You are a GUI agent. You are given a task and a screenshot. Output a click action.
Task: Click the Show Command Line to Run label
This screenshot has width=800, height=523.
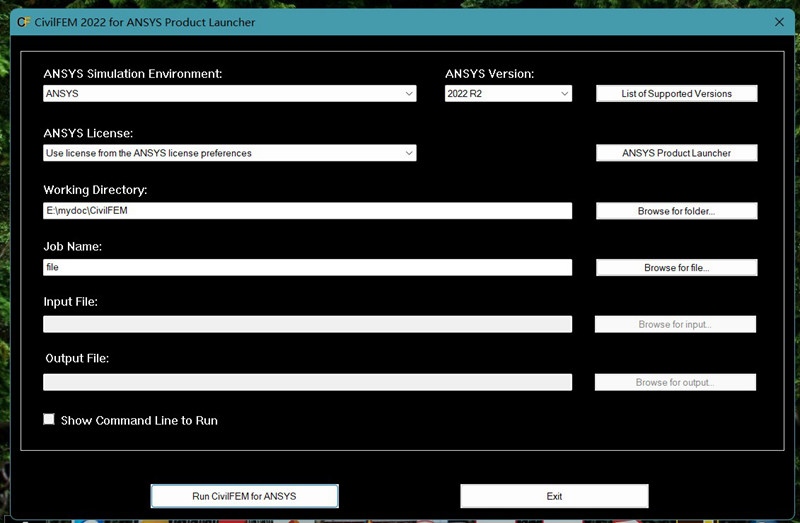(x=139, y=420)
